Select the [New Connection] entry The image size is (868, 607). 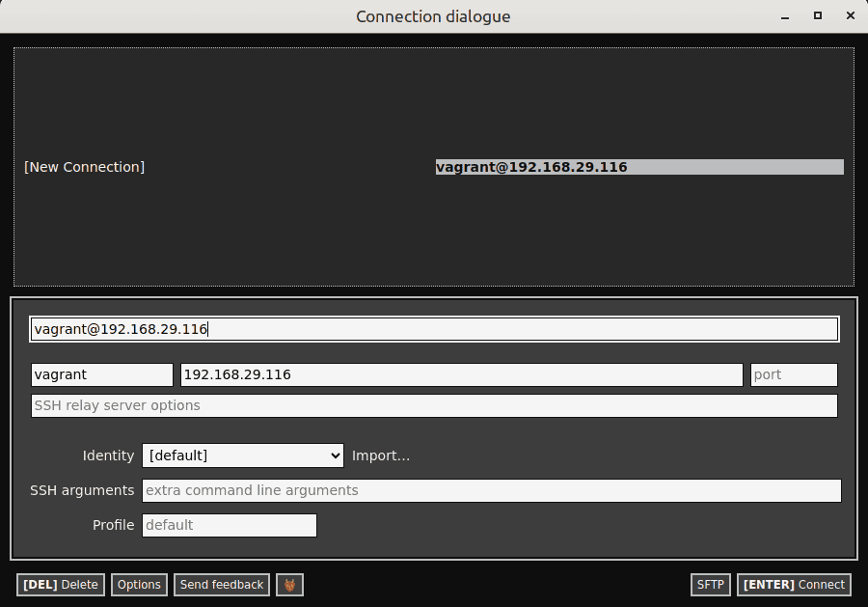(84, 167)
